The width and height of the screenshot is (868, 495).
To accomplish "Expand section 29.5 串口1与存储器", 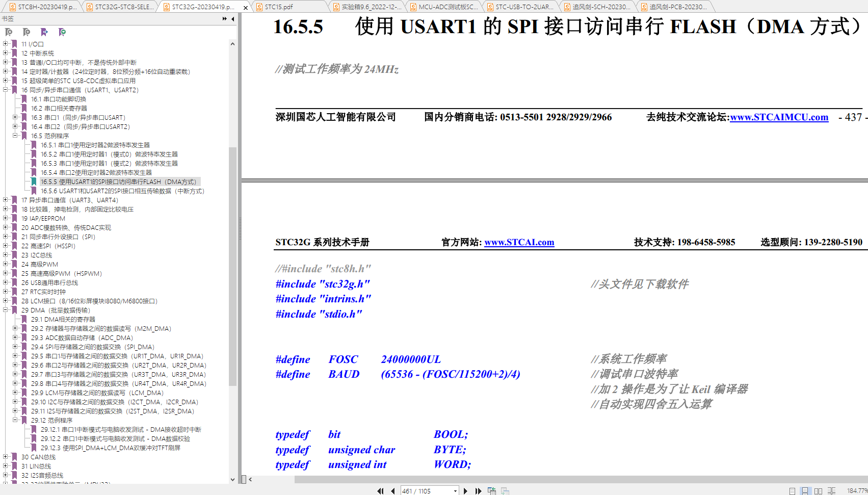I will point(15,356).
